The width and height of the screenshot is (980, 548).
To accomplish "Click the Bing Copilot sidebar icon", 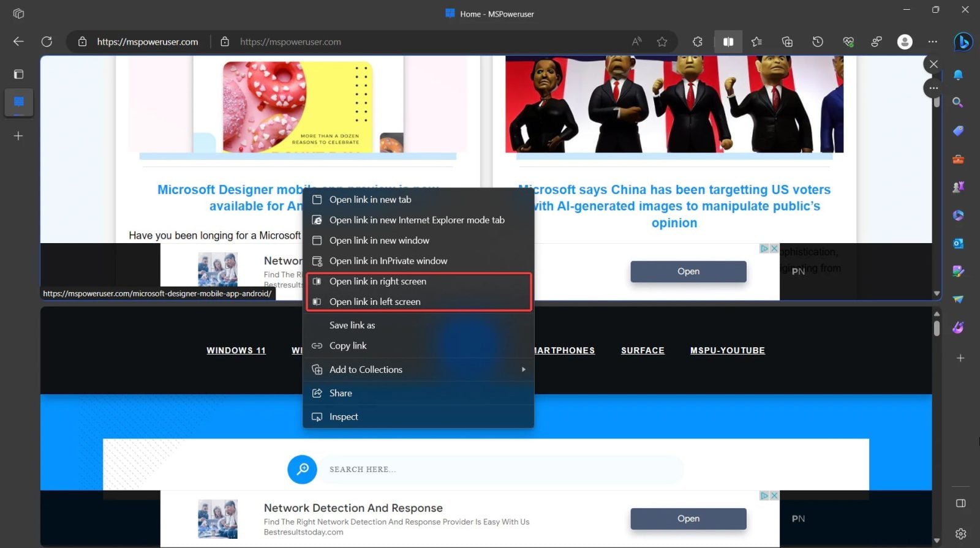I will pyautogui.click(x=962, y=42).
